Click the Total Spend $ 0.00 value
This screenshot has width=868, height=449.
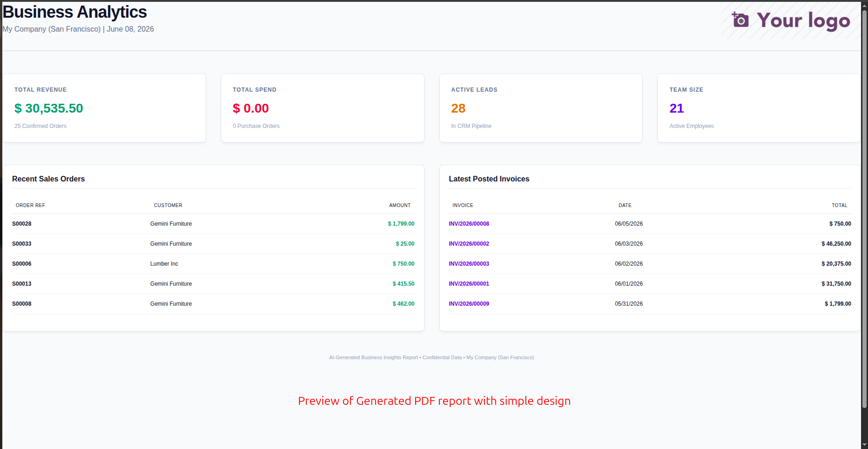click(251, 108)
